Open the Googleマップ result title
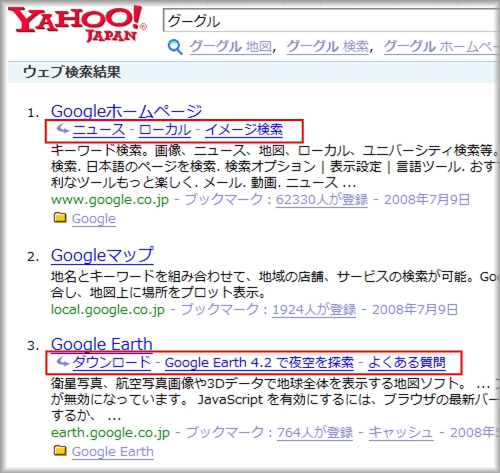Screen dimensions: 500x473 point(102,255)
